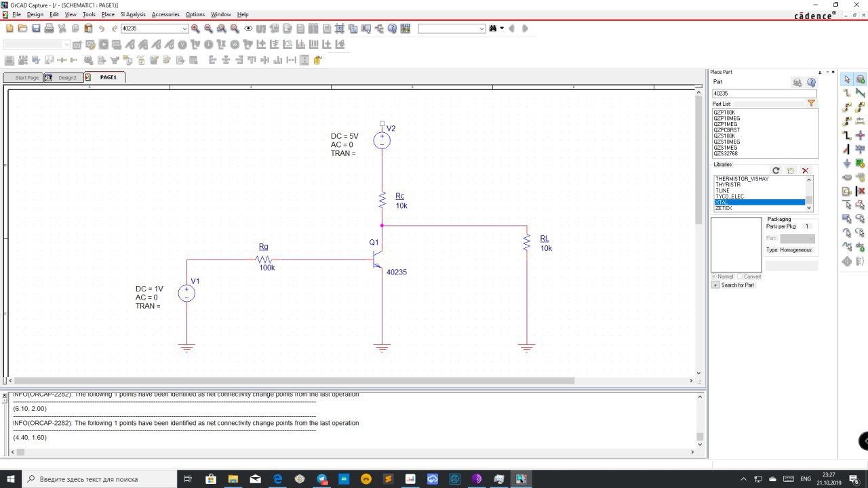Click the libraries list down-scroll arrow
The height and width of the screenshot is (488, 868).
click(809, 208)
